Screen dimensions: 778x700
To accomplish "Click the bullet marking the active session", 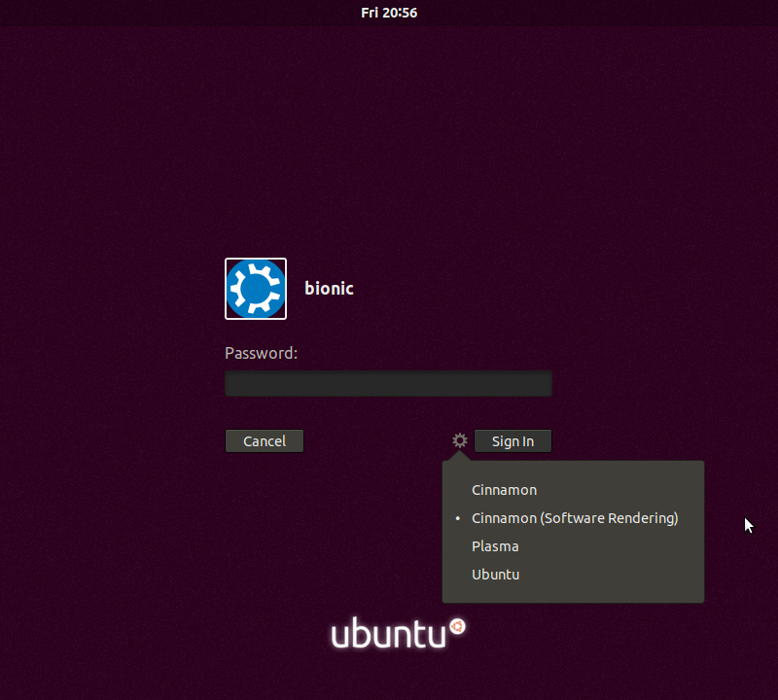I will (x=457, y=518).
